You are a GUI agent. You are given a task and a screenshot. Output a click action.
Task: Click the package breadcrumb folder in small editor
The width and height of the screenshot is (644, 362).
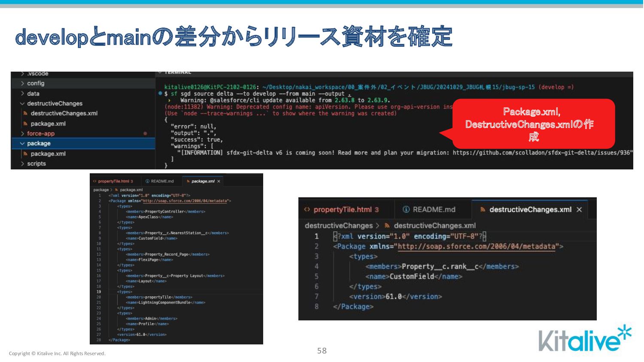click(101, 190)
